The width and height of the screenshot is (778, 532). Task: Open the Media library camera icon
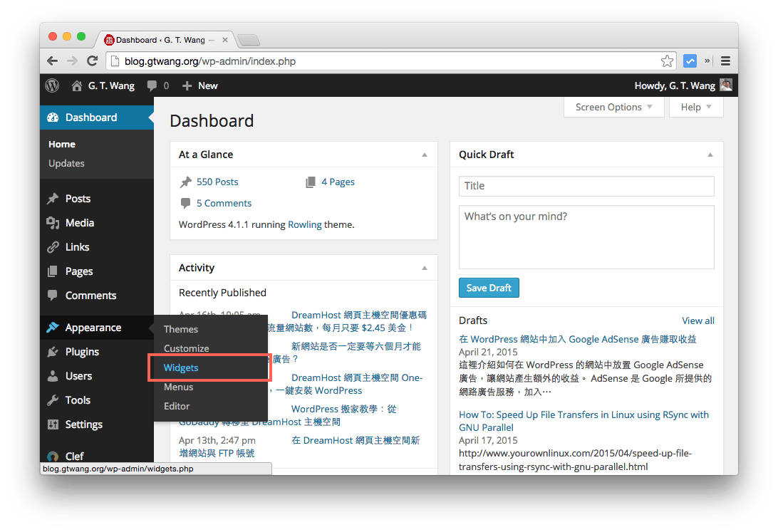coord(51,223)
